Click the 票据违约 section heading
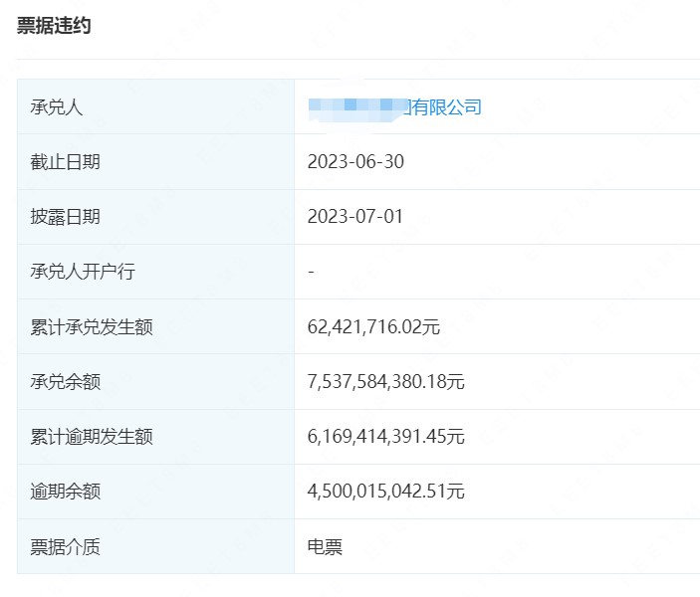The image size is (700, 597). pos(54,26)
